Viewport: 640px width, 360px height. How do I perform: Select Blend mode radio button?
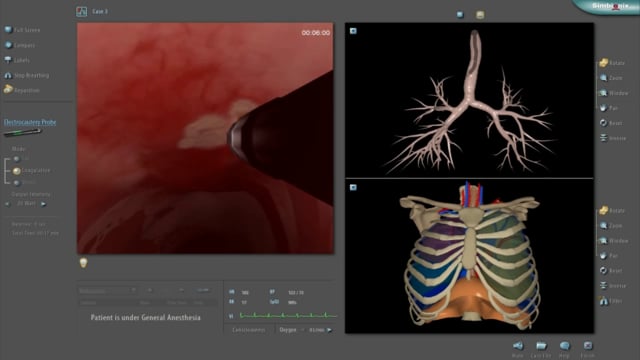coord(16,182)
